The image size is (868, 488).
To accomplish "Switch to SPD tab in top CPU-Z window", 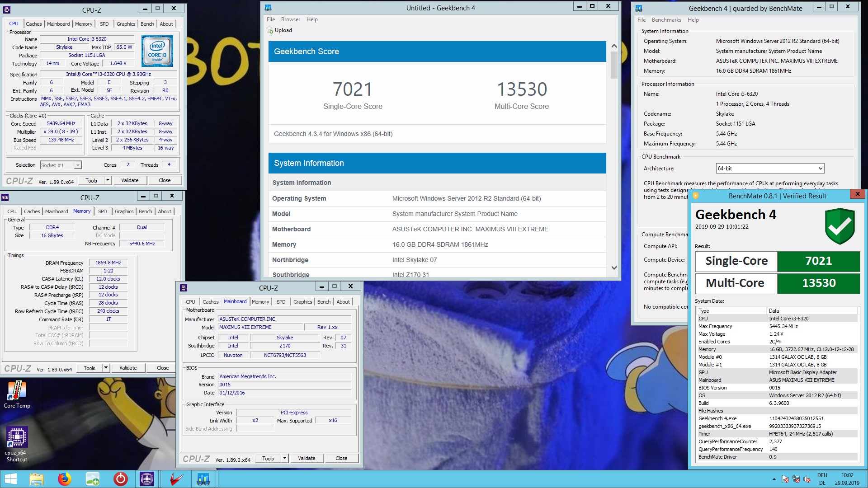I will 104,24.
